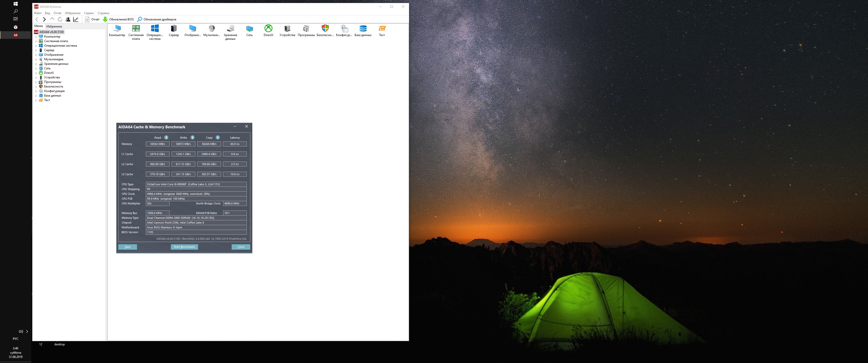Click the Save button in benchmark

point(127,247)
